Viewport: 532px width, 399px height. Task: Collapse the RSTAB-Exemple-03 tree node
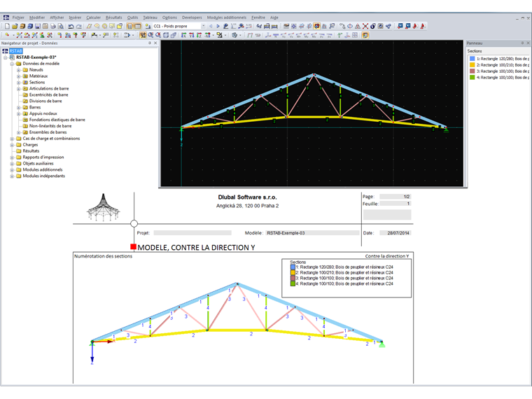pos(6,57)
